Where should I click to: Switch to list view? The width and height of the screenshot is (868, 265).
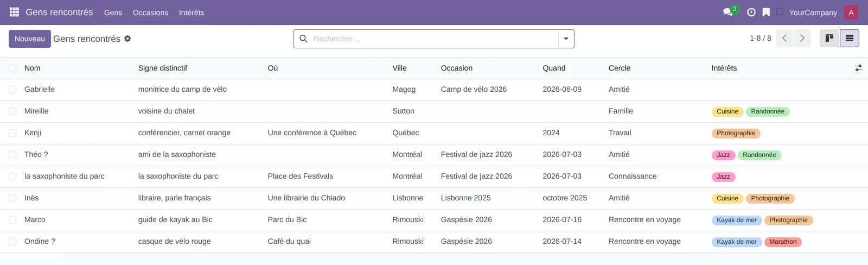(850, 39)
